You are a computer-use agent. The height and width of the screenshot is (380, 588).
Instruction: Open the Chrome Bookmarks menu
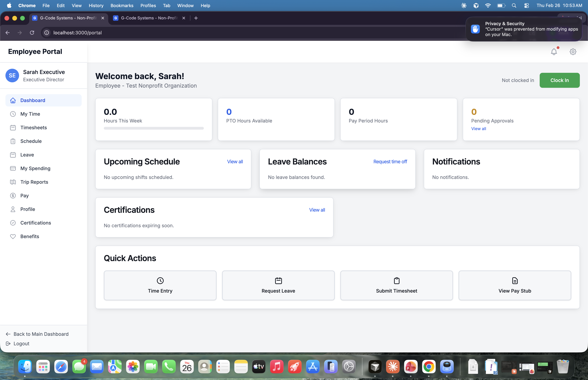[122, 5]
